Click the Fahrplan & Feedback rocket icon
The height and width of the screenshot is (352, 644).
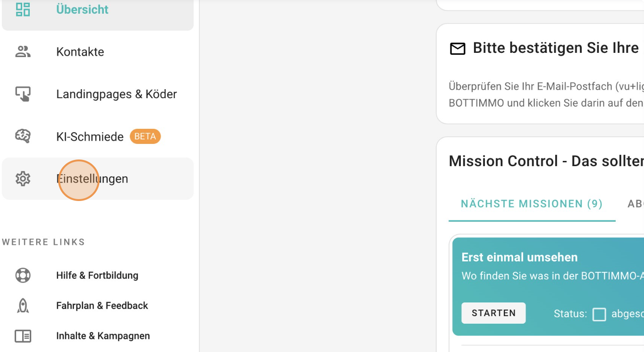[23, 306]
